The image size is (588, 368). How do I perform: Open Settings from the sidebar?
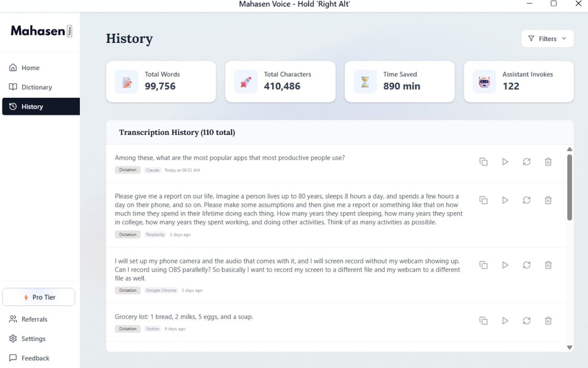tap(33, 339)
